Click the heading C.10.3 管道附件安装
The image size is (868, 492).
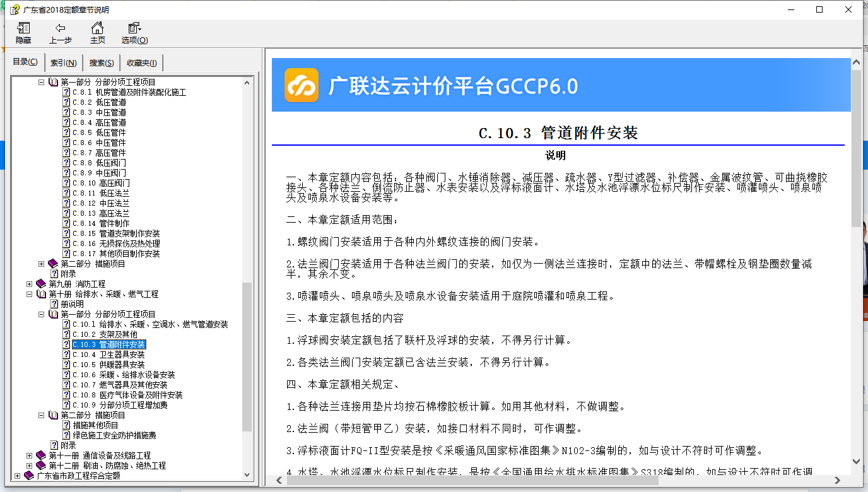coord(558,133)
